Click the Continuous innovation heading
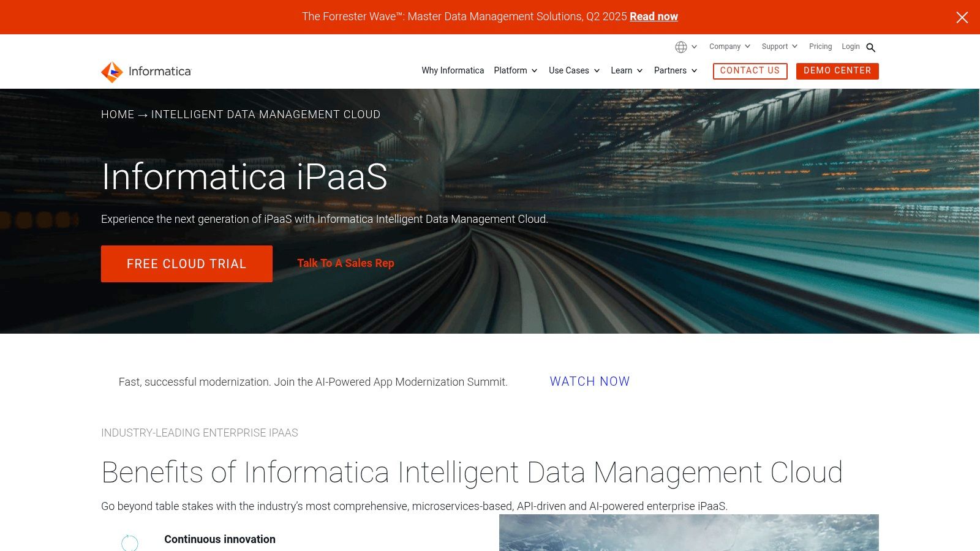This screenshot has width=980, height=551. tap(220, 539)
